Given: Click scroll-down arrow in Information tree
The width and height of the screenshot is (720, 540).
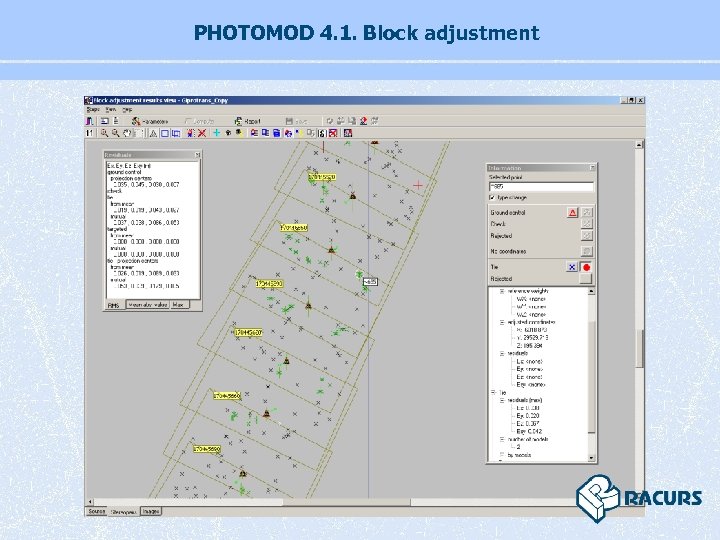Looking at the screenshot, I should (x=591, y=458).
